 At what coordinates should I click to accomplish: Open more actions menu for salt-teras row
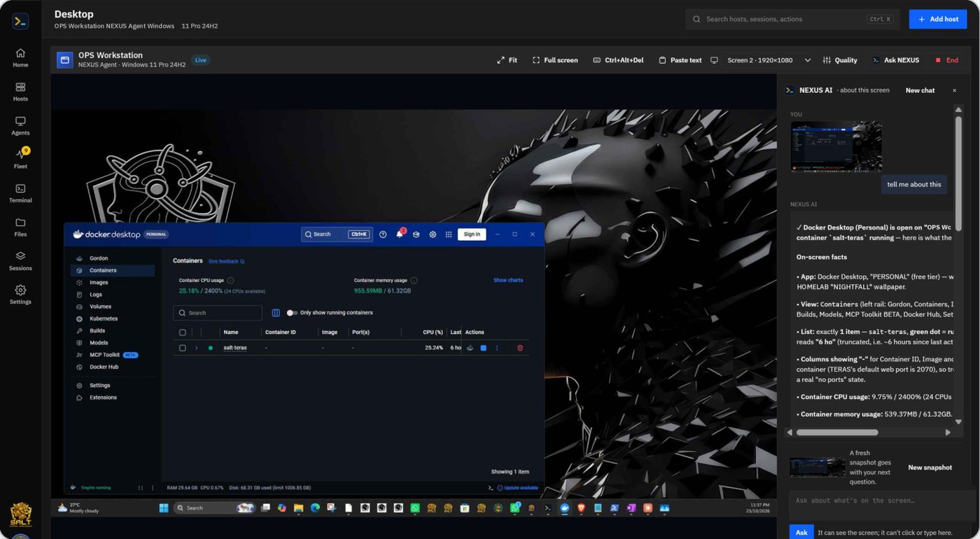[497, 348]
